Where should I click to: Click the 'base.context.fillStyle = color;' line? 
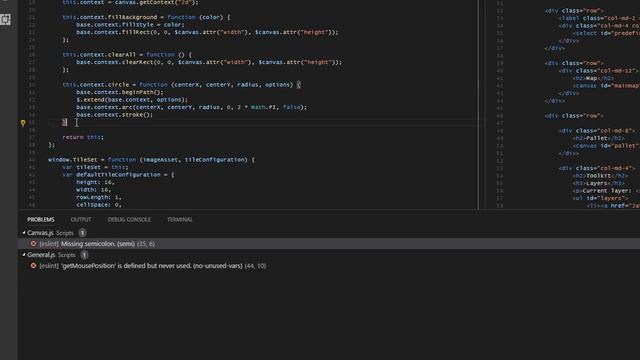pyautogui.click(x=130, y=24)
